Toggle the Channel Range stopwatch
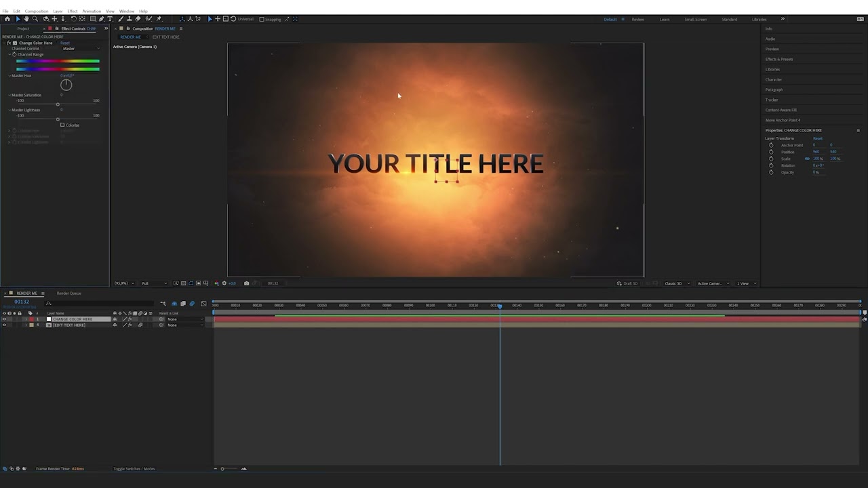The image size is (868, 488). coord(14,54)
